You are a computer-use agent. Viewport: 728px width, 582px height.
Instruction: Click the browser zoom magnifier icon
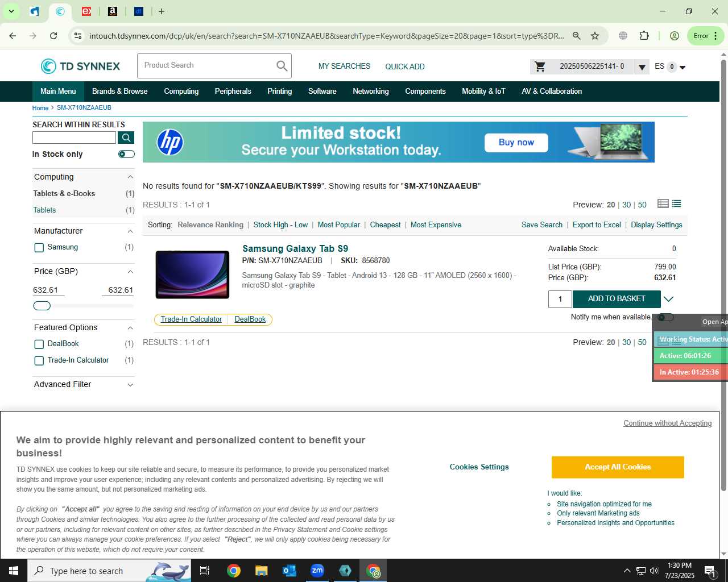pyautogui.click(x=577, y=36)
